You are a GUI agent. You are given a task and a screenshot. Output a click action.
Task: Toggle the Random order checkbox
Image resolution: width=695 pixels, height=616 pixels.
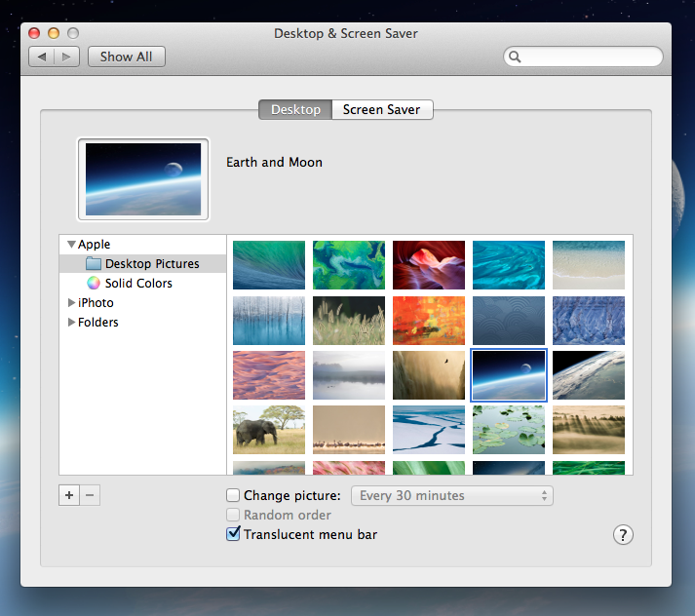pyautogui.click(x=233, y=515)
